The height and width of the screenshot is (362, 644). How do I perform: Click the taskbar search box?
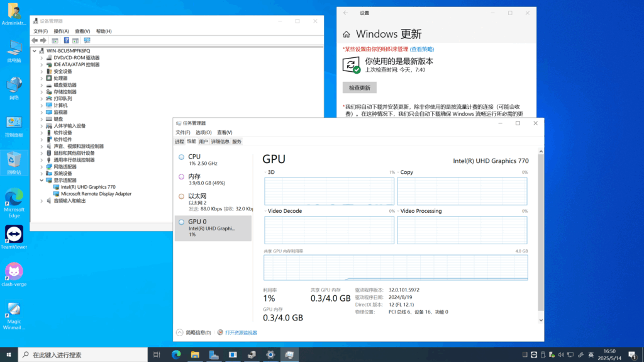83,354
